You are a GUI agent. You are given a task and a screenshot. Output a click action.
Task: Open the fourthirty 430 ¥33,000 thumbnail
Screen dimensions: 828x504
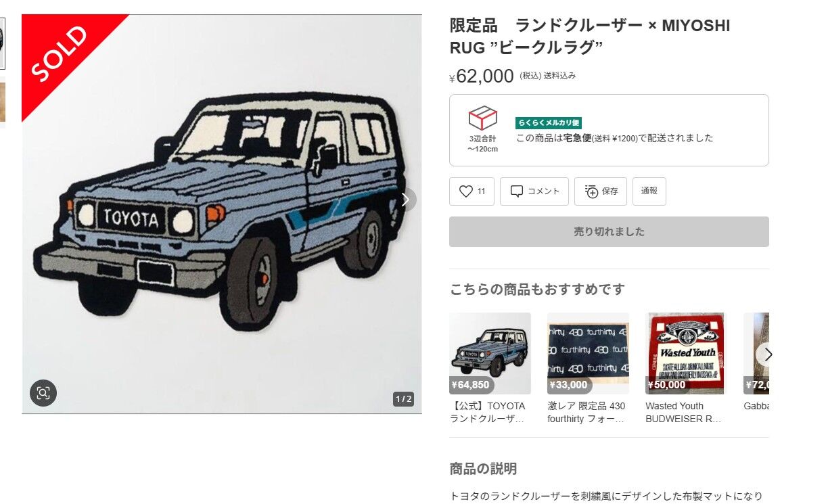[588, 353]
